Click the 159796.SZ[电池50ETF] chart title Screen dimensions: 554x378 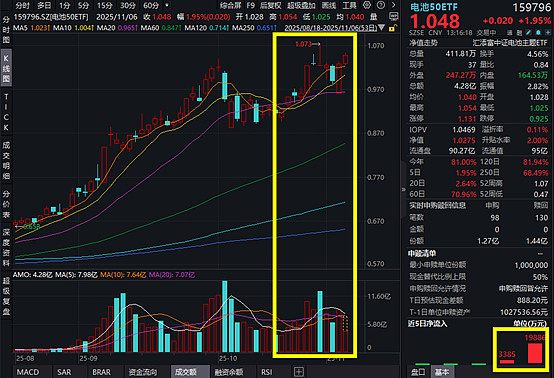tap(51, 17)
